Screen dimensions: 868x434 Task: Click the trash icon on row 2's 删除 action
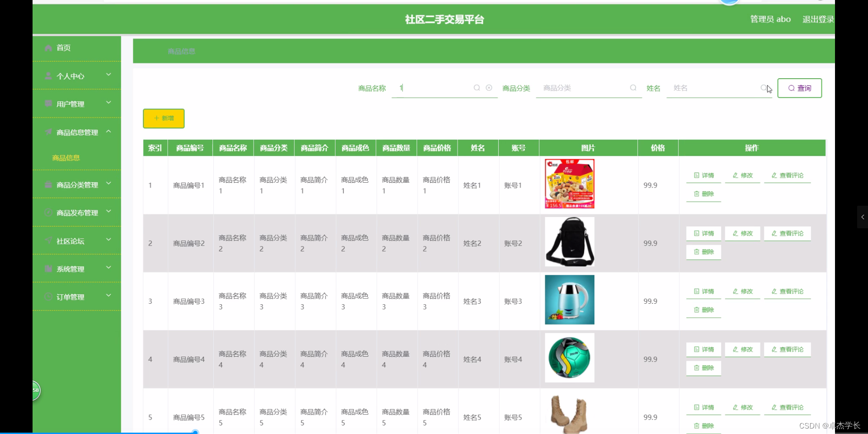point(696,252)
